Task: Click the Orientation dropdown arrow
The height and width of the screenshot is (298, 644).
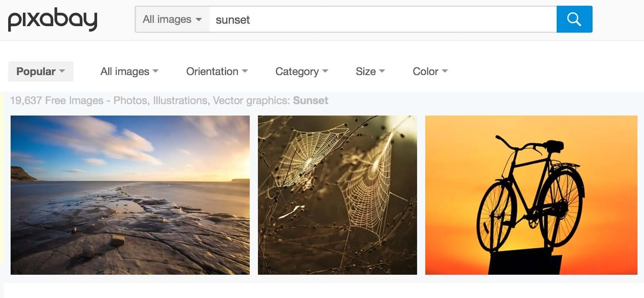Action: (245, 71)
